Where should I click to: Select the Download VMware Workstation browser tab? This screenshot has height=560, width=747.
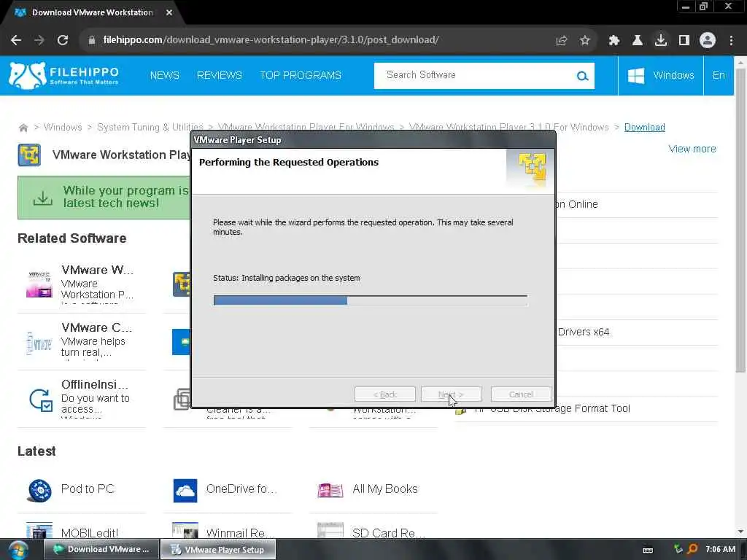(93, 13)
